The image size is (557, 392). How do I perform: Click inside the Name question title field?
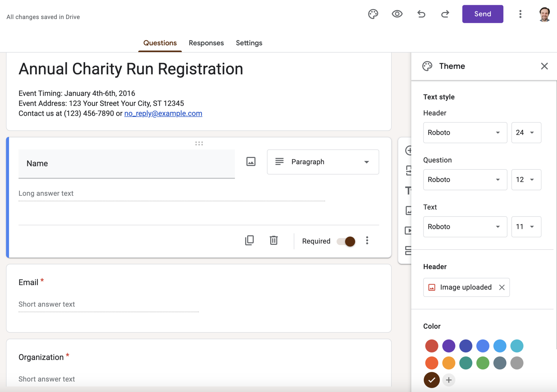click(x=126, y=163)
